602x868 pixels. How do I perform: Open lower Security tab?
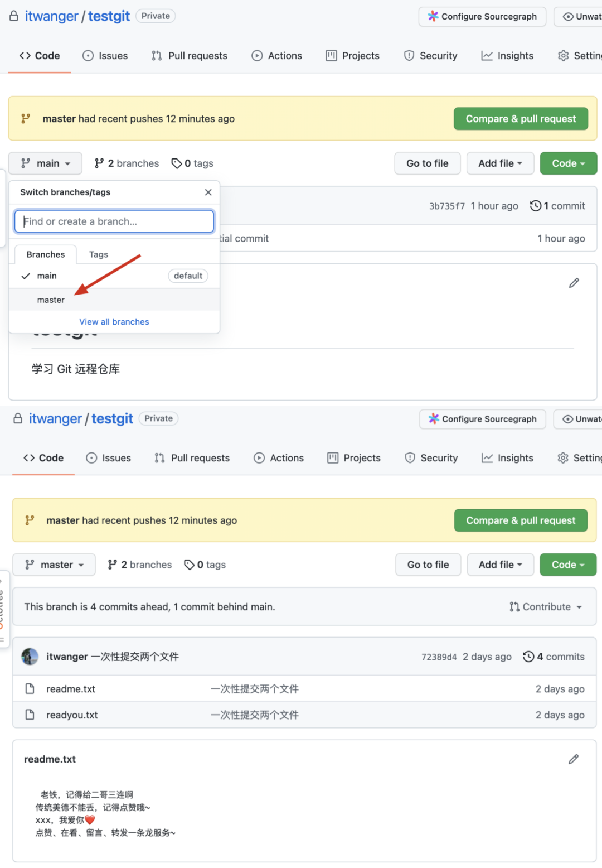[431, 458]
